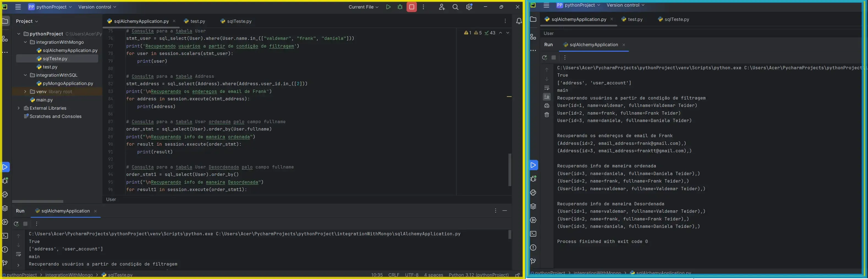868x279 pixels.
Task: Open Current File run configuration dropdown
Action: coord(364,7)
